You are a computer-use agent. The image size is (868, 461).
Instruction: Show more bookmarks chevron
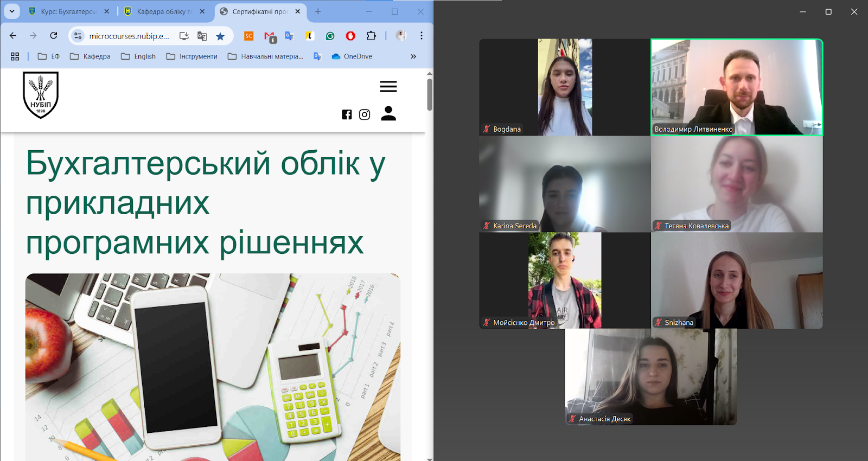[413, 56]
